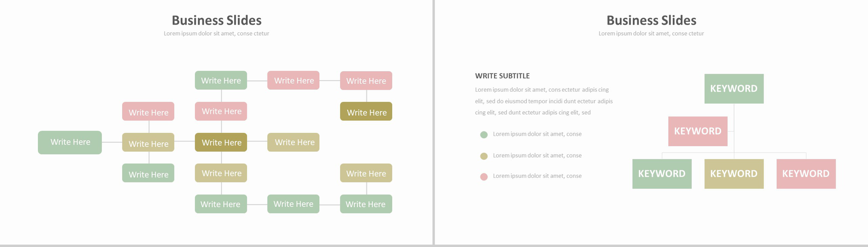
Task: Select the dark olive central "Write Here" box
Action: coord(221,143)
